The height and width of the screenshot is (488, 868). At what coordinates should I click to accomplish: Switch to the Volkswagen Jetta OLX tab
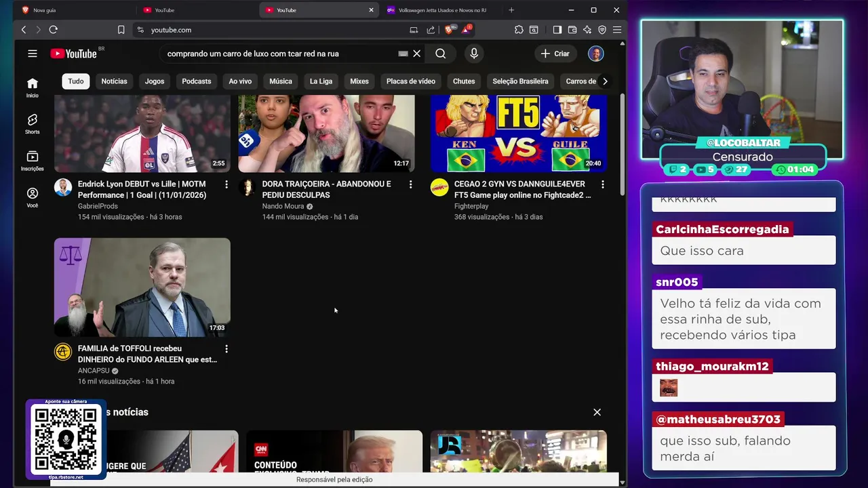[x=442, y=10]
